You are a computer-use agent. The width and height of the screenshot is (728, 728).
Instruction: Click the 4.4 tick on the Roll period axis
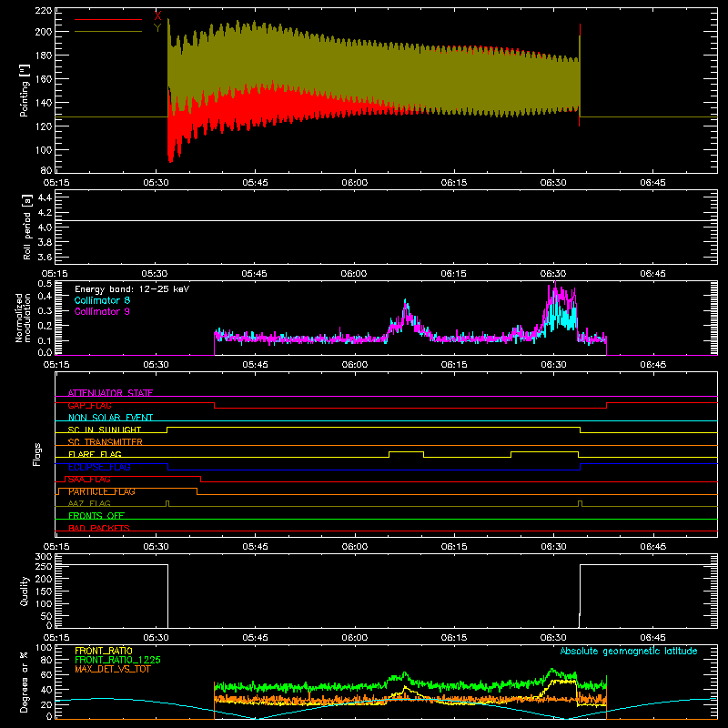44,197
